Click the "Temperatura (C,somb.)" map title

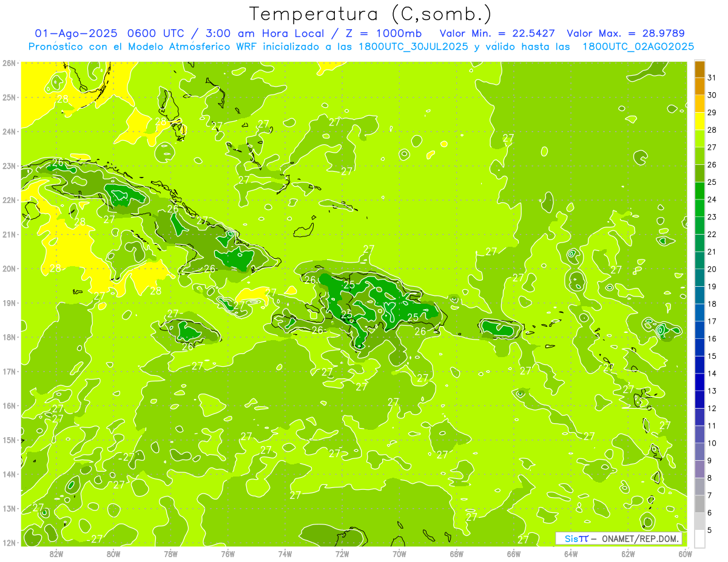pos(371,14)
